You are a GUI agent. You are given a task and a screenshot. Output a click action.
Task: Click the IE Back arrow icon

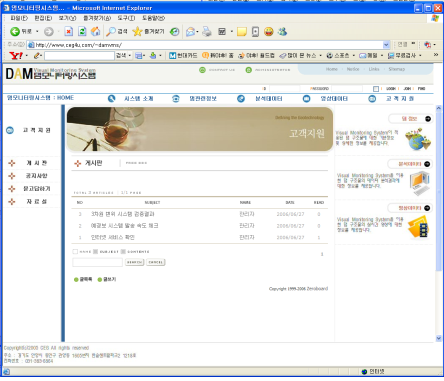pos(15,32)
